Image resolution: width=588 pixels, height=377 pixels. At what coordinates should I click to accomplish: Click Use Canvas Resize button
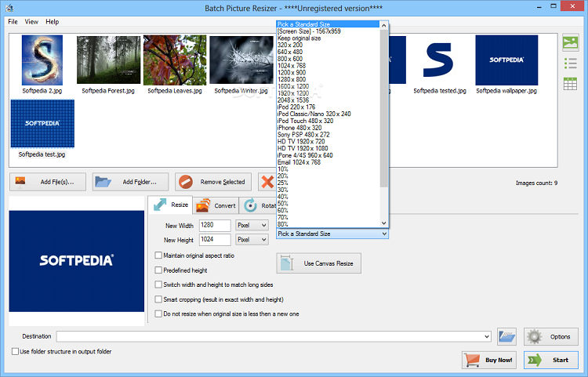[x=319, y=263]
